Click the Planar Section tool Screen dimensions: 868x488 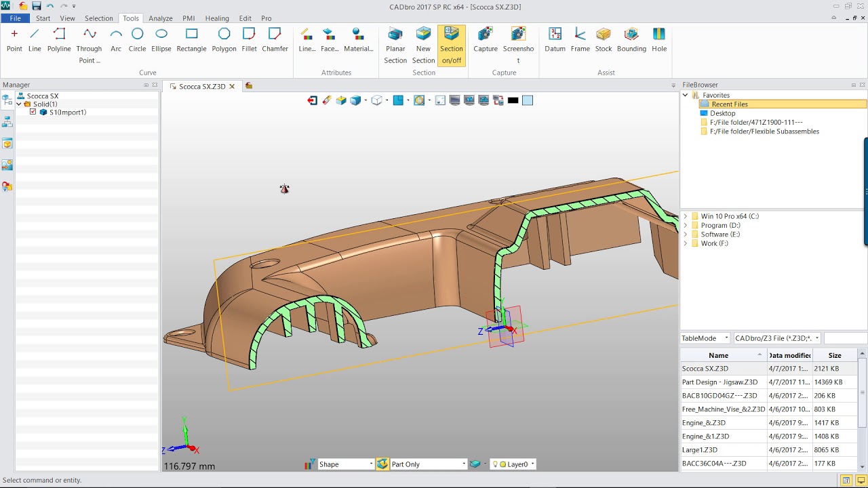pos(395,46)
